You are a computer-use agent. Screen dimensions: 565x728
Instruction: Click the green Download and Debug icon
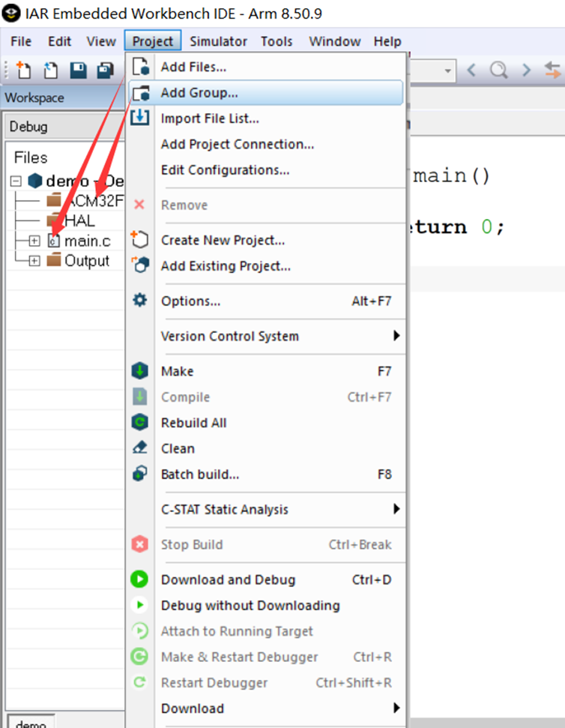pyautogui.click(x=140, y=580)
